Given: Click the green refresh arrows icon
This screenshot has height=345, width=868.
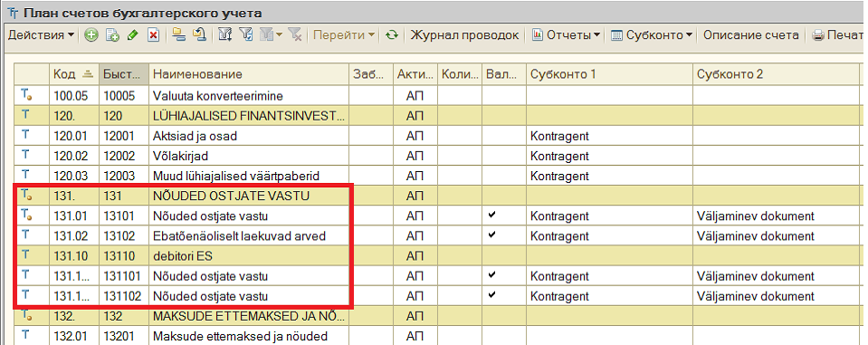Looking at the screenshot, I should (x=392, y=35).
